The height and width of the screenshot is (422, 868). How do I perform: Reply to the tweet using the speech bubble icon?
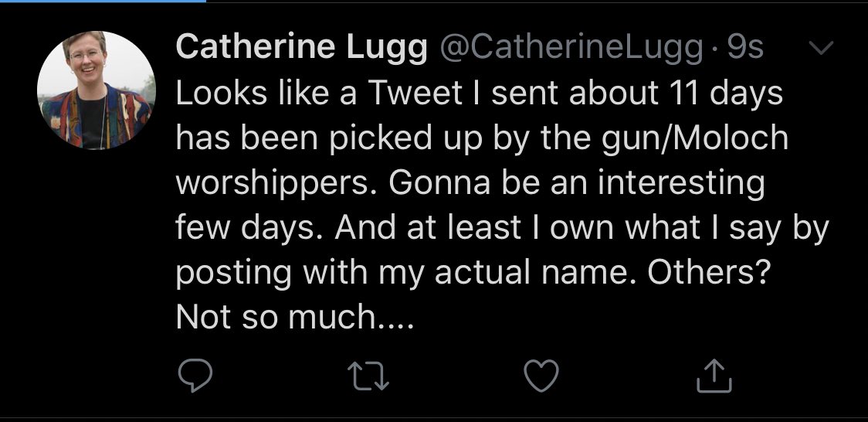[x=195, y=375]
